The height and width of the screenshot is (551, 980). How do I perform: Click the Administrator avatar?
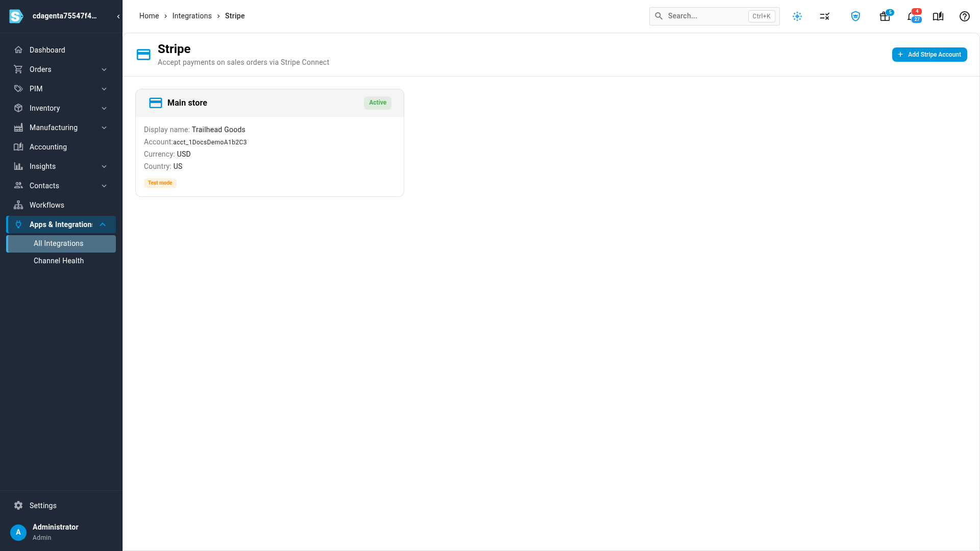(18, 532)
